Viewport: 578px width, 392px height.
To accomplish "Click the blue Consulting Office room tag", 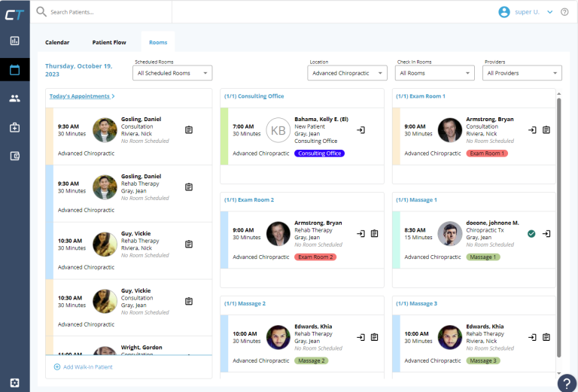I will pyautogui.click(x=319, y=153).
